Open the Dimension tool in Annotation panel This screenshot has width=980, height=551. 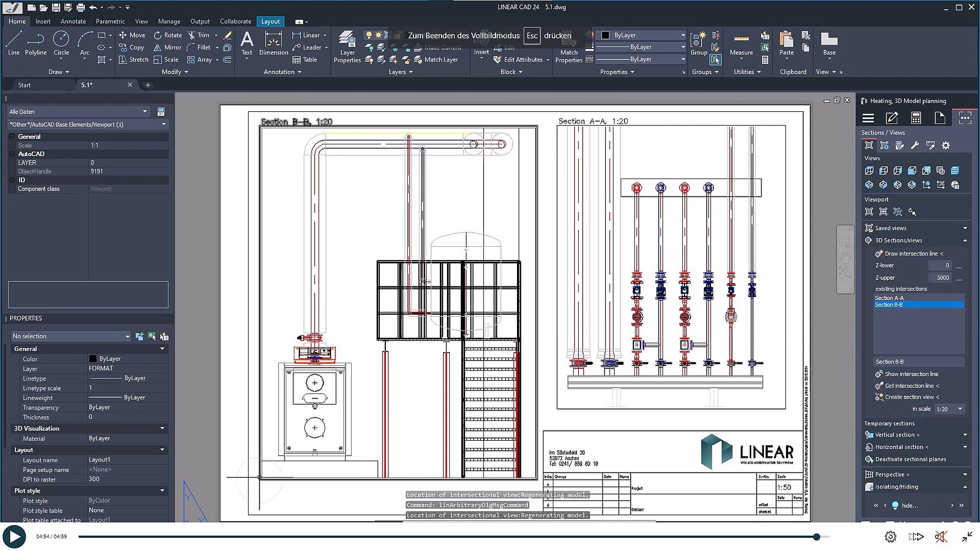coord(273,44)
